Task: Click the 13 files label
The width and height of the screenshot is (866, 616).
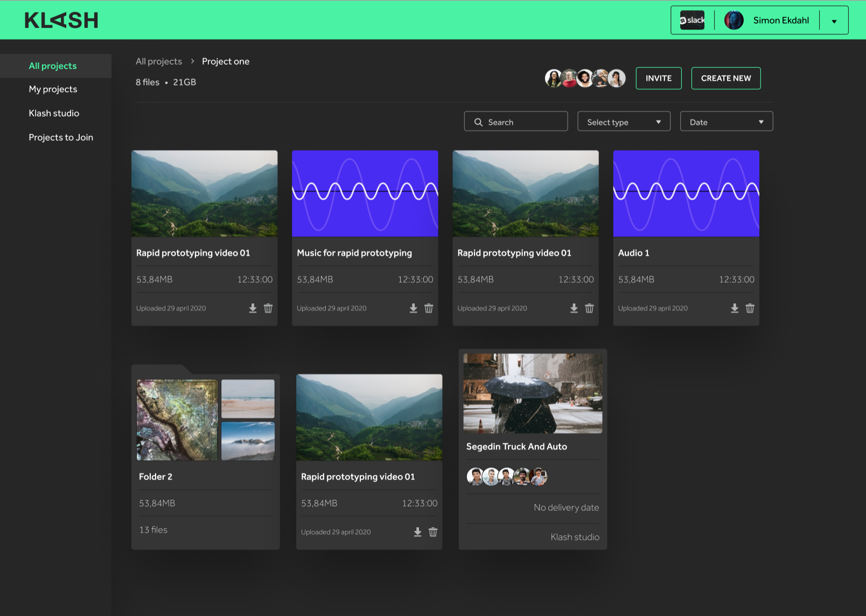Action: (x=153, y=530)
